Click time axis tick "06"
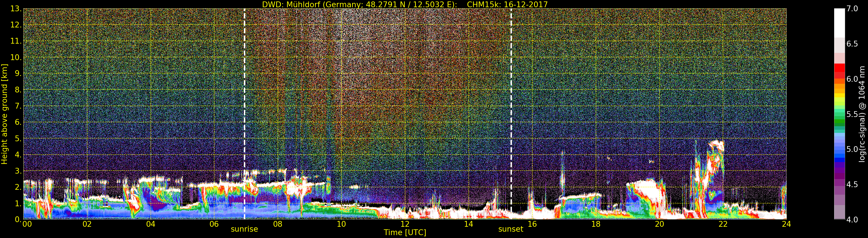 point(214,224)
